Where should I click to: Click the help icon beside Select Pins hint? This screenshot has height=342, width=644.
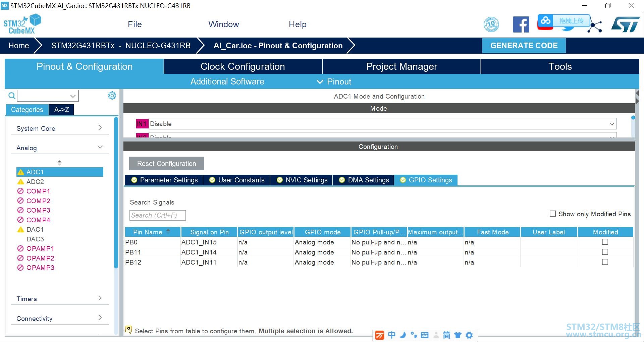(128, 330)
